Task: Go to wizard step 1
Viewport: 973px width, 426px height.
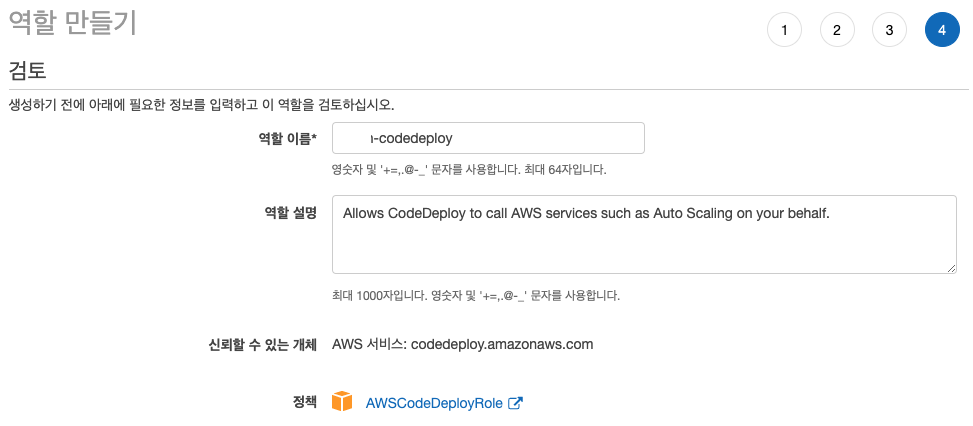Action: tap(784, 30)
